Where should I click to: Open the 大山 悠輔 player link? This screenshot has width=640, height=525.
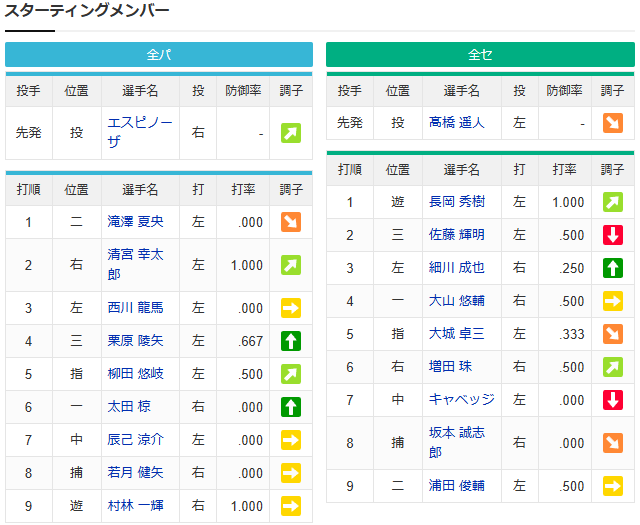456,301
